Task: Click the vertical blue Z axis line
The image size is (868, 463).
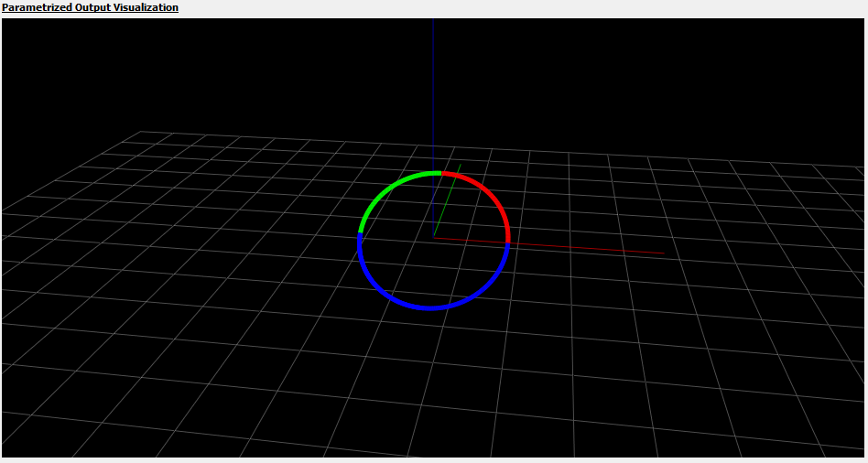Action: [433, 127]
